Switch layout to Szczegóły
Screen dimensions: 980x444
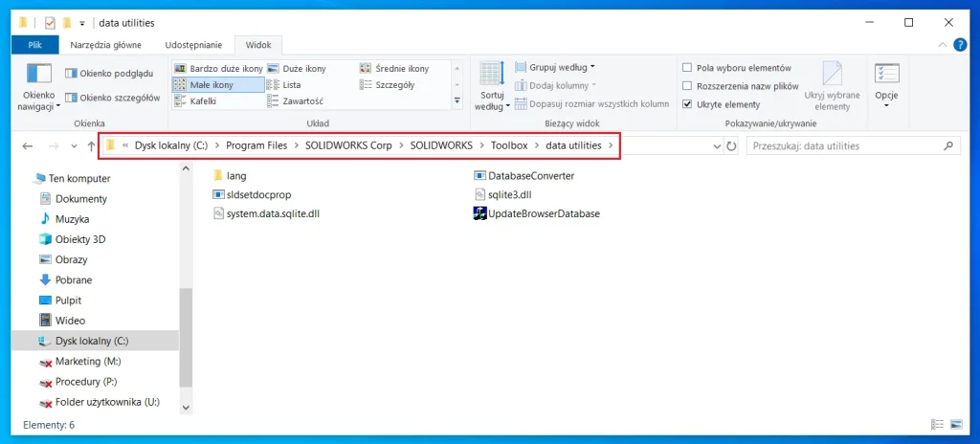388,85
